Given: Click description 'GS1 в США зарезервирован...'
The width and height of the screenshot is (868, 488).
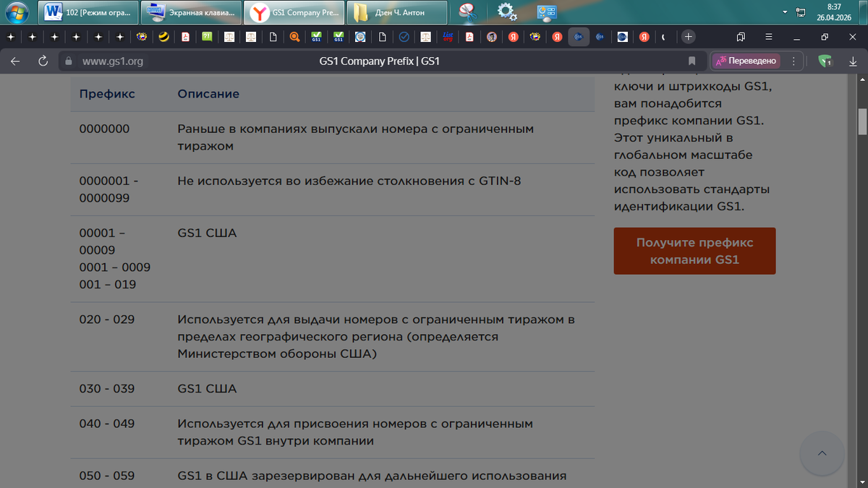Looking at the screenshot, I should (x=372, y=476).
